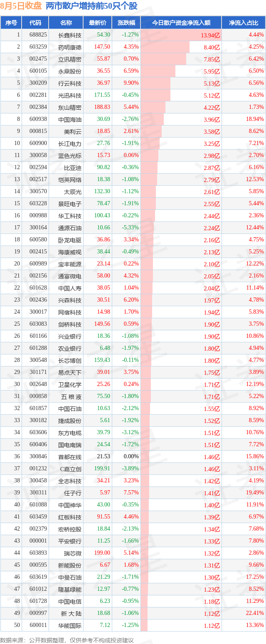Screen dimensions: 266x644
Task: Click the title 两市散户增持前50只个股
Action: [x=91, y=6]
